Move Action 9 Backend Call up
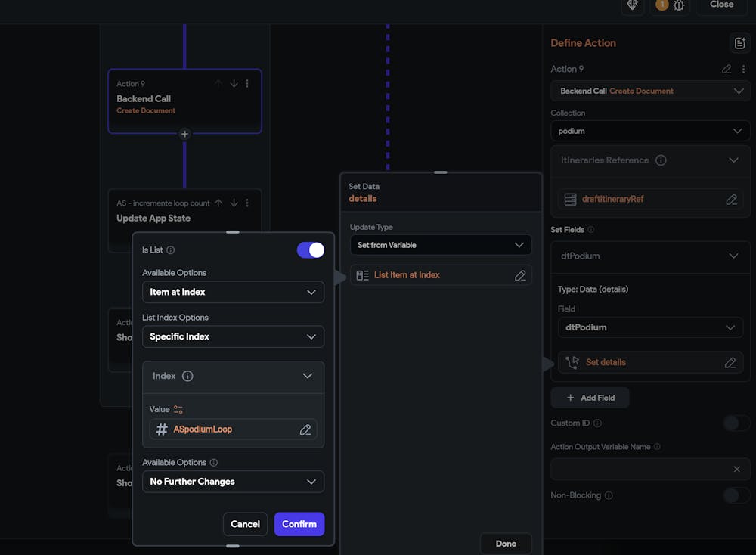 point(218,83)
